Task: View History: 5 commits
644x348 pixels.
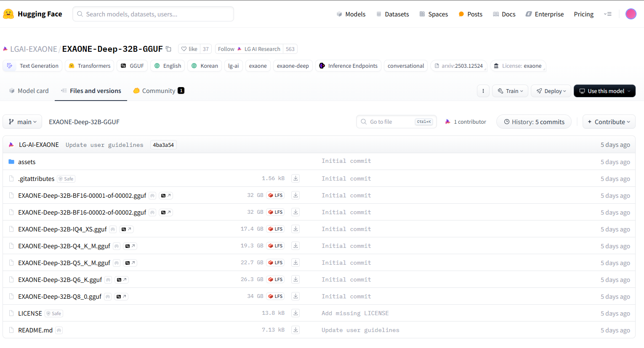Action: (534, 122)
